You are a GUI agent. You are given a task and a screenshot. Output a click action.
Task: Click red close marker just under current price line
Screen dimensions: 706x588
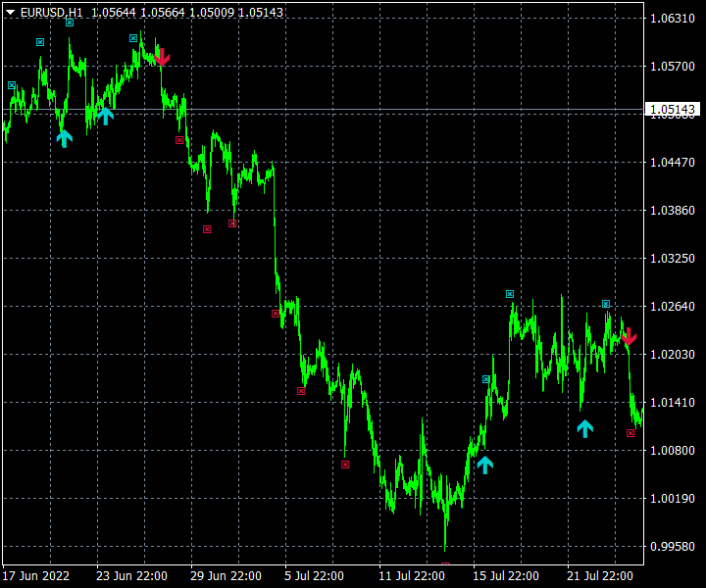click(179, 140)
